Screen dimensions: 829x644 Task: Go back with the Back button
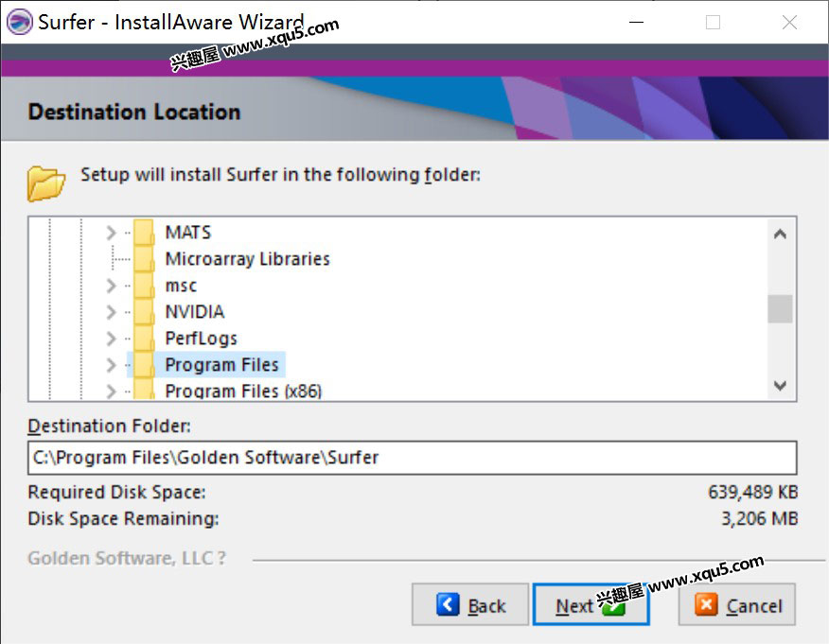point(470,605)
